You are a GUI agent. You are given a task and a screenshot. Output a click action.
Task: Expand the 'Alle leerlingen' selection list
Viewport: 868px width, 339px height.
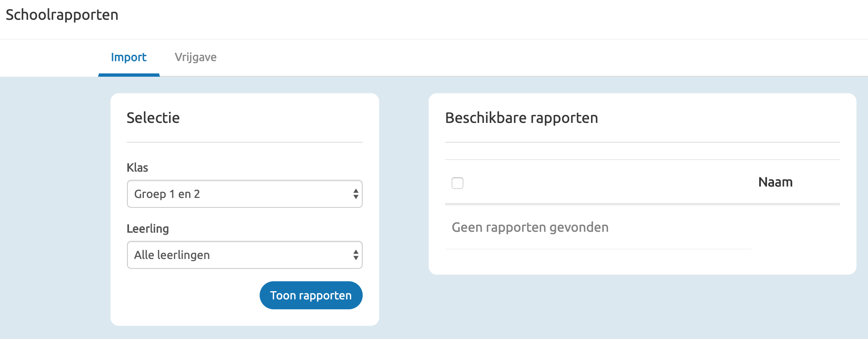(x=244, y=255)
